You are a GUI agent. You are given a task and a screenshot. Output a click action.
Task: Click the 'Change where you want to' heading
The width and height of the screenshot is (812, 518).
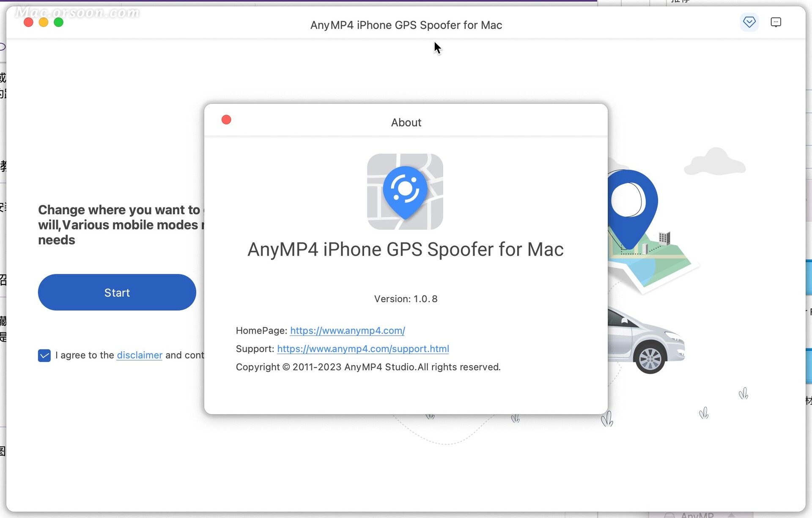121,225
